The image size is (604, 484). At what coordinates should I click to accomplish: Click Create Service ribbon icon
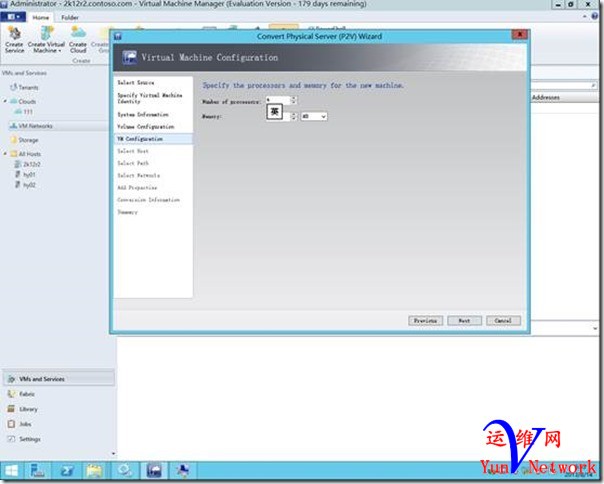pyautogui.click(x=15, y=40)
